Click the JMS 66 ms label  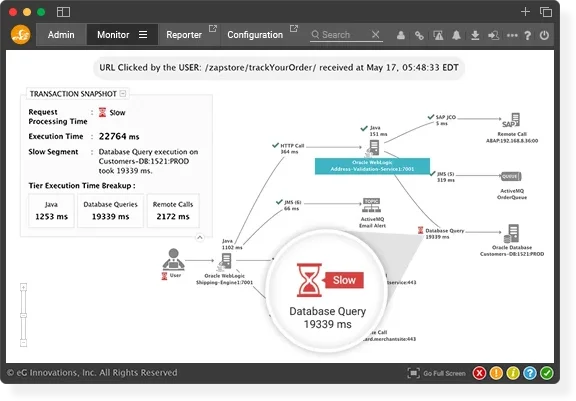292,206
